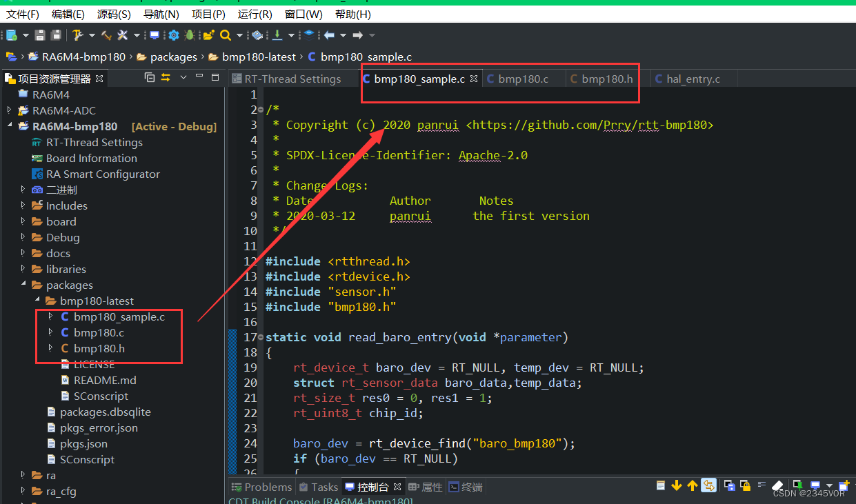Click the Back navigation arrow icon

tap(330, 35)
